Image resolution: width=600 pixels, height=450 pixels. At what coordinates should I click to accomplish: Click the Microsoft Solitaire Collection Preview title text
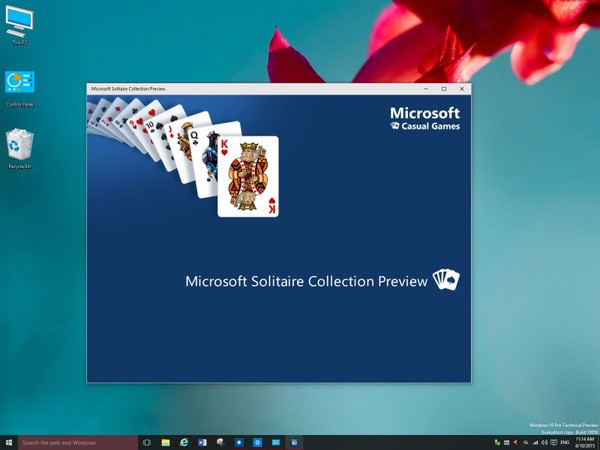click(x=306, y=281)
